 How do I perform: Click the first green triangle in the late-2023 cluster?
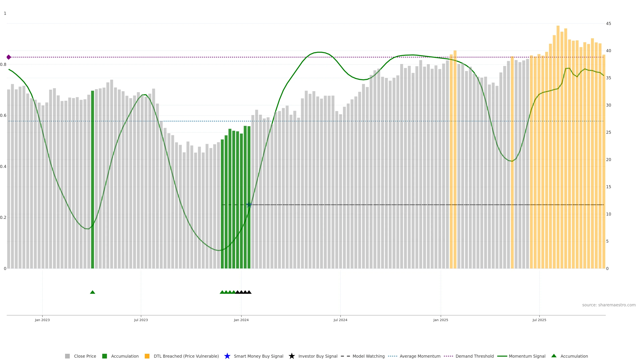click(222, 292)
